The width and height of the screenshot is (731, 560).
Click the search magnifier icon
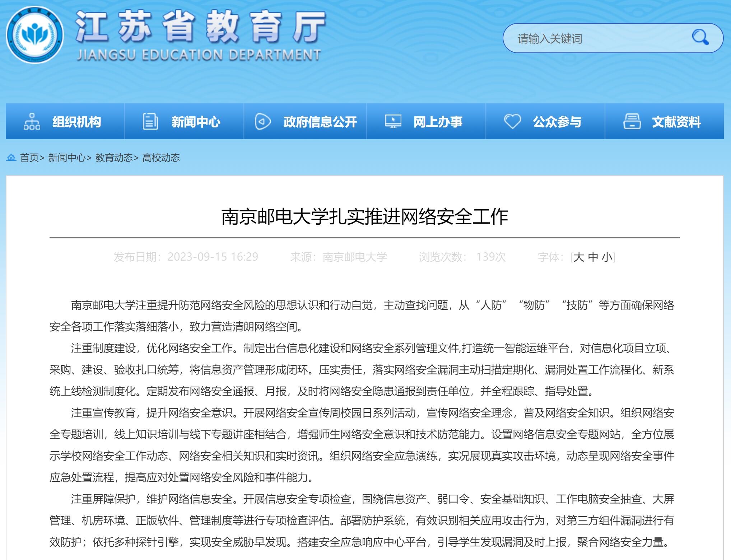coord(700,37)
